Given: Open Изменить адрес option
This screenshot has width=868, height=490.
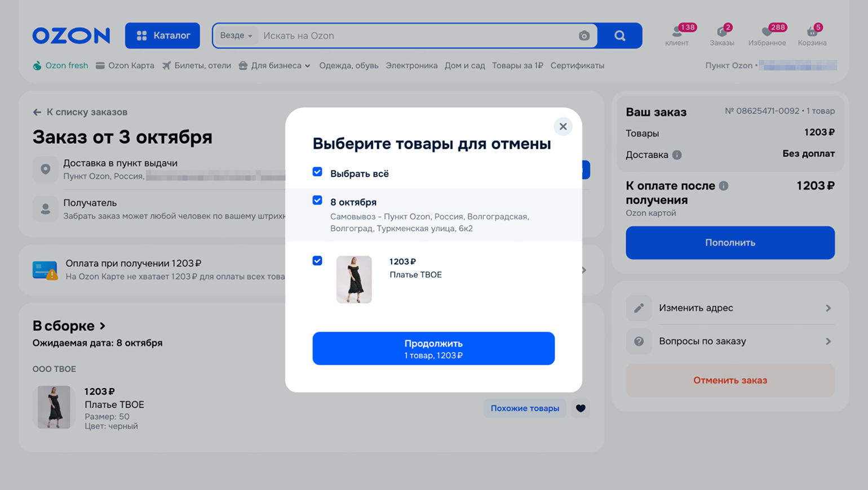Looking at the screenshot, I should pyautogui.click(x=730, y=308).
